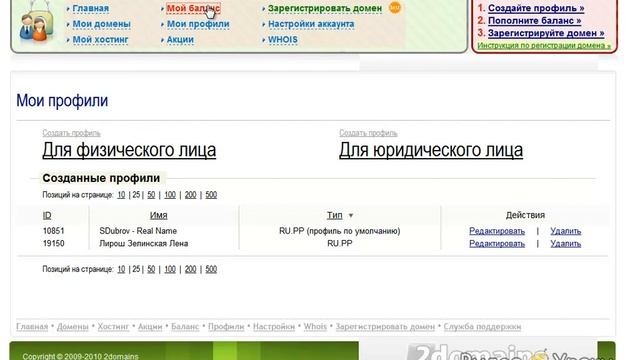The height and width of the screenshot is (360, 640).
Task: Click Зарегистрировать домен in the top menu
Action: click(x=325, y=8)
